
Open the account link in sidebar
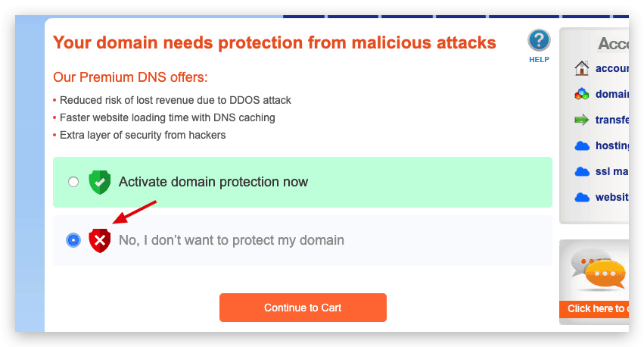[x=612, y=69]
